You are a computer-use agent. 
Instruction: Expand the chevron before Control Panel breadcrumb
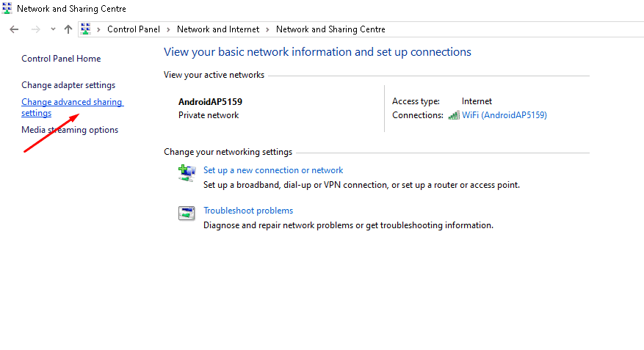click(99, 29)
